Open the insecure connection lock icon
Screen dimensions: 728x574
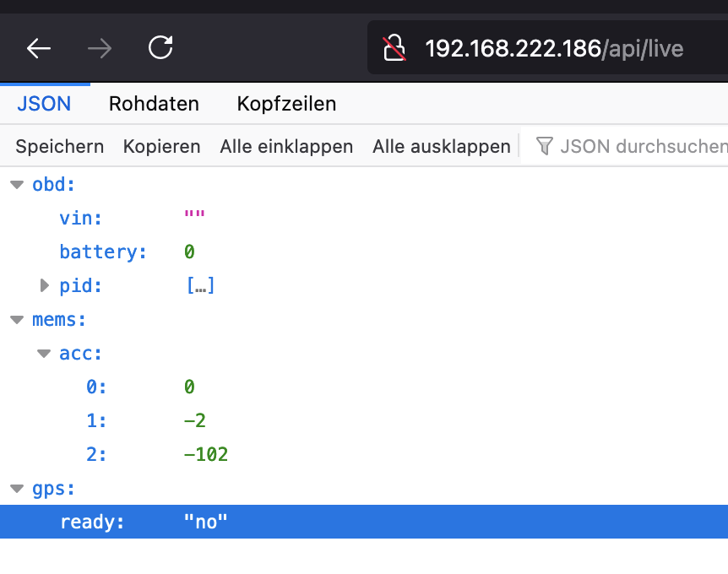[x=394, y=48]
